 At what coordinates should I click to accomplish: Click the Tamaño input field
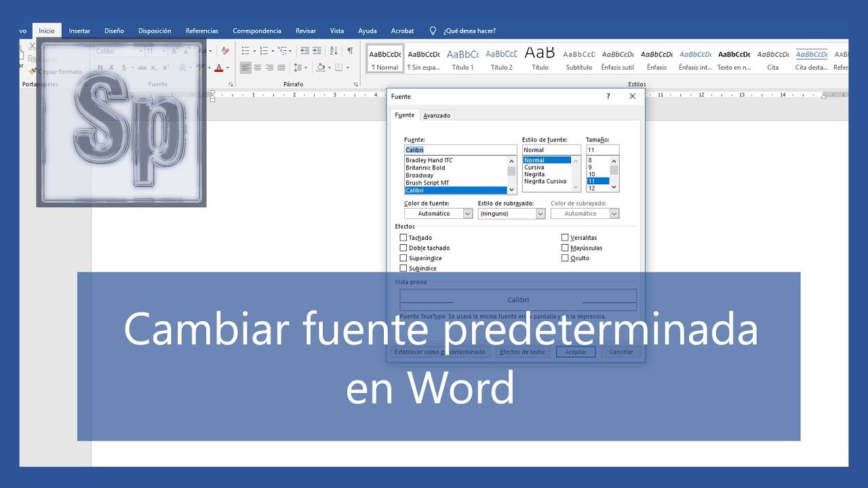pos(602,150)
